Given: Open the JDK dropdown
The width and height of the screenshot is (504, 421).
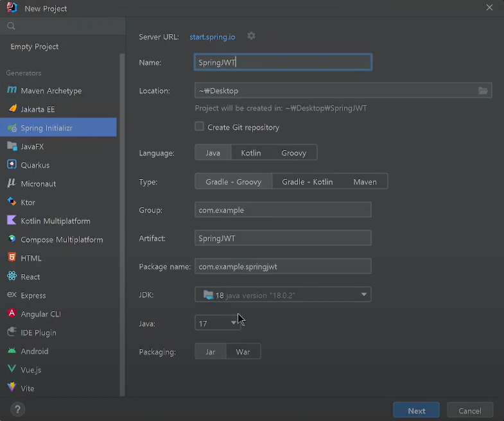Looking at the screenshot, I should 283,295.
